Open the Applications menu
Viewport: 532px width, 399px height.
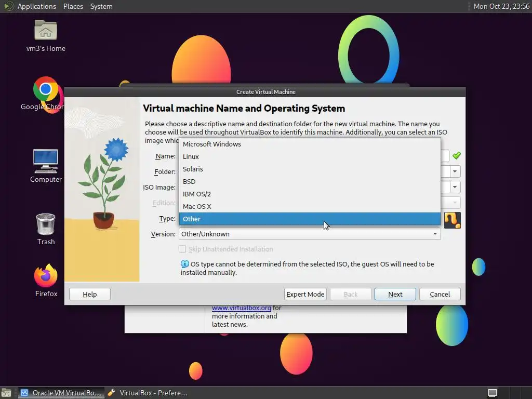pyautogui.click(x=37, y=6)
